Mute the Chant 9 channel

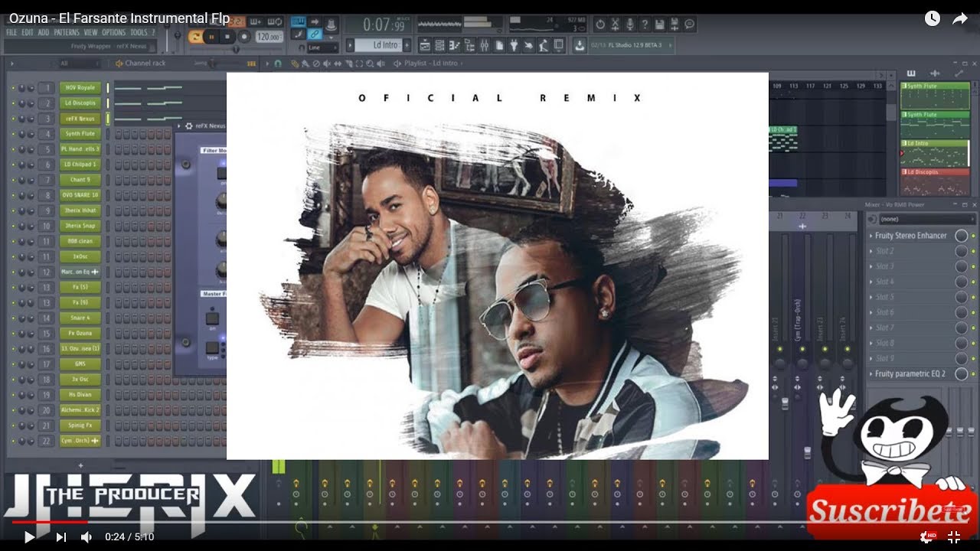point(13,180)
